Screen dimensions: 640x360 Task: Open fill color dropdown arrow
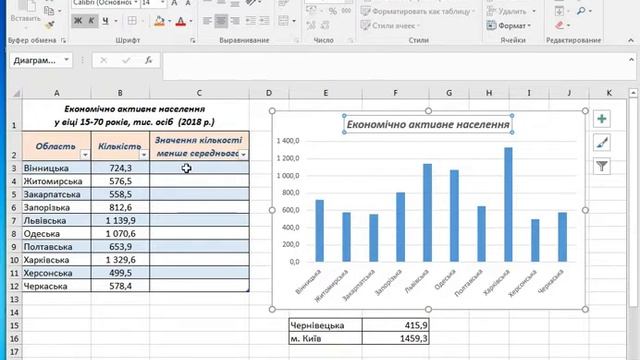(169, 21)
